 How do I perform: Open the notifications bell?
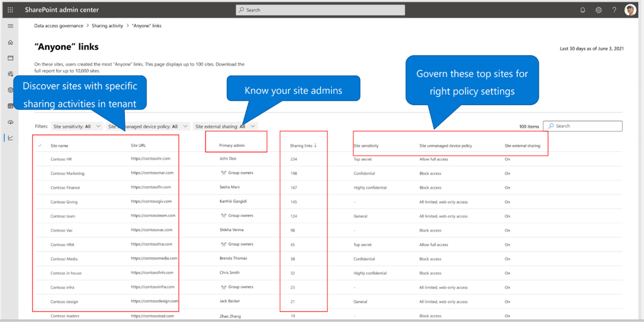[583, 10]
